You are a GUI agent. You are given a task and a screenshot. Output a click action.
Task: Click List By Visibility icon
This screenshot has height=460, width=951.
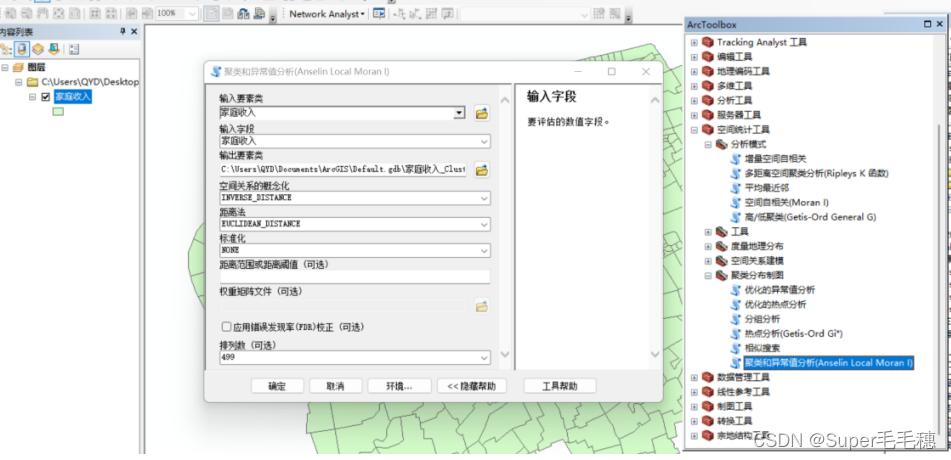[38, 50]
